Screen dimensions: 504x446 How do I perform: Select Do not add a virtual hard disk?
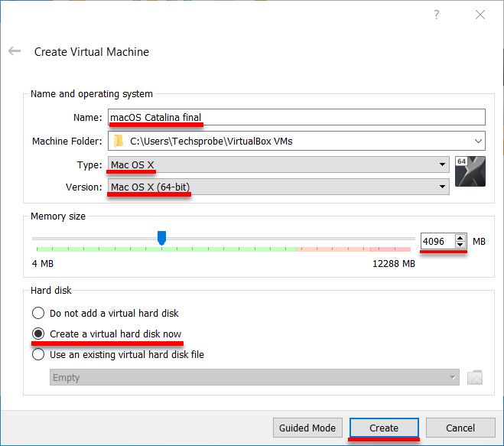pos(105,313)
